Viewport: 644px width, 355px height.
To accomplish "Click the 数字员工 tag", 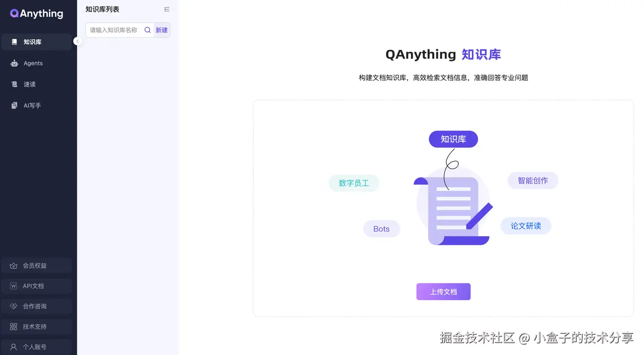I will tap(354, 183).
